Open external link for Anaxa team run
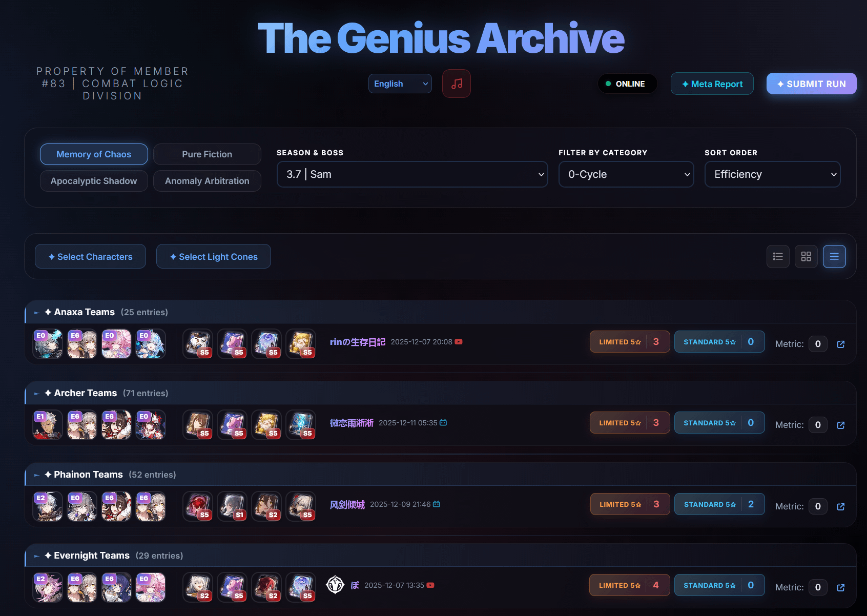867x616 pixels. click(841, 344)
